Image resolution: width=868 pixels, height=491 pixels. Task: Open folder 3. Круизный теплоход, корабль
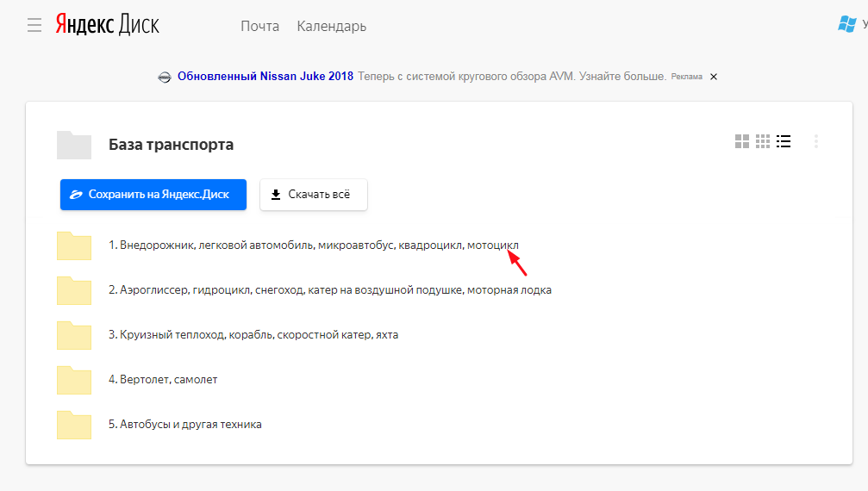[253, 335]
